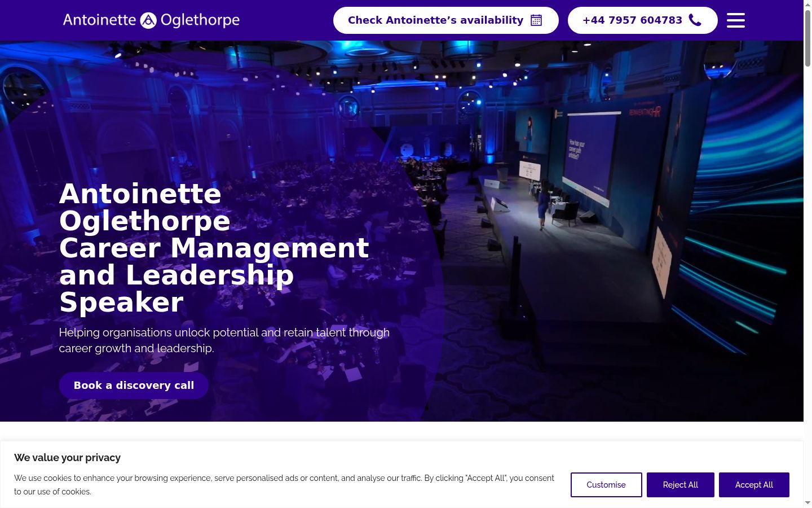Click the cookie consent description text
Screen dimensions: 812x508
(x=284, y=485)
